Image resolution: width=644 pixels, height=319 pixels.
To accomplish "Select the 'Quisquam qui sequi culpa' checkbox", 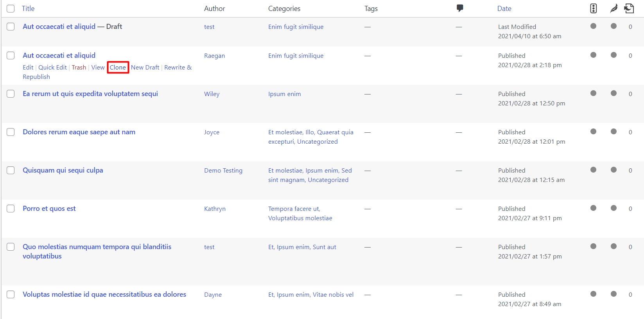I will [x=11, y=170].
